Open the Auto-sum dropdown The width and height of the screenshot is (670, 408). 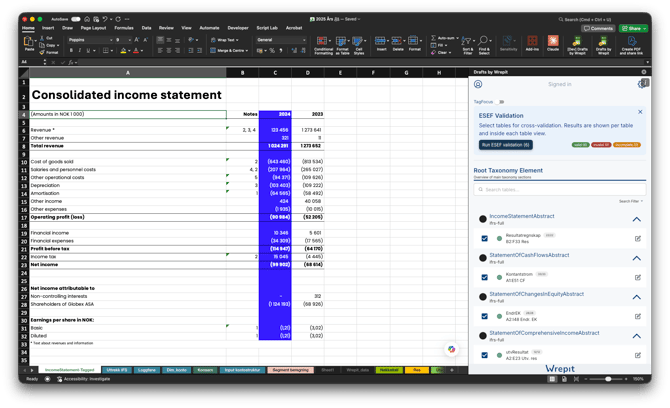(x=458, y=38)
